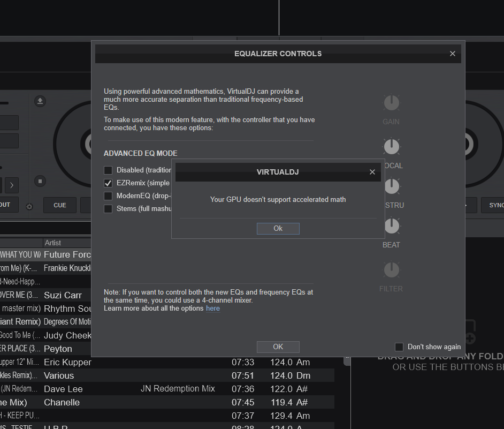Click the VOCAL knob
This screenshot has height=429, width=504.
click(x=392, y=147)
